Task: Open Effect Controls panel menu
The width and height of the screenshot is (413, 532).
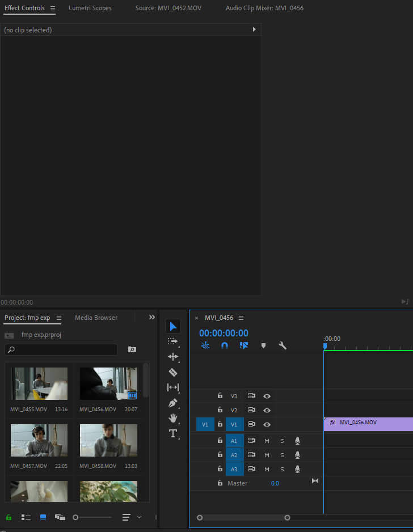Action: point(53,9)
